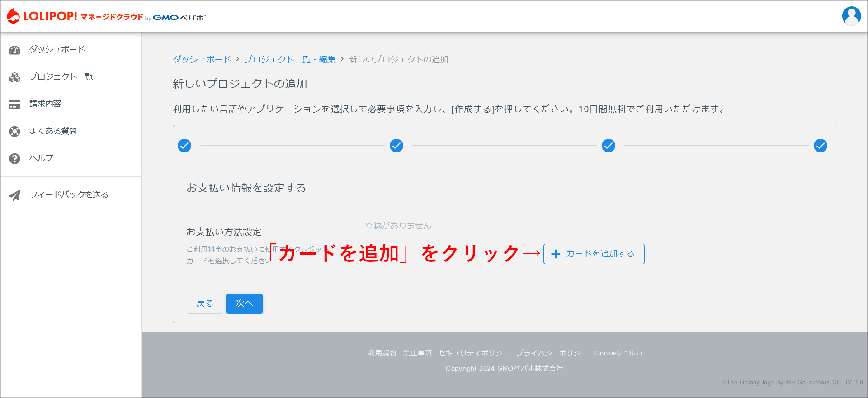868x398 pixels.
Task: Click the 登録がありません text
Action: point(398,226)
